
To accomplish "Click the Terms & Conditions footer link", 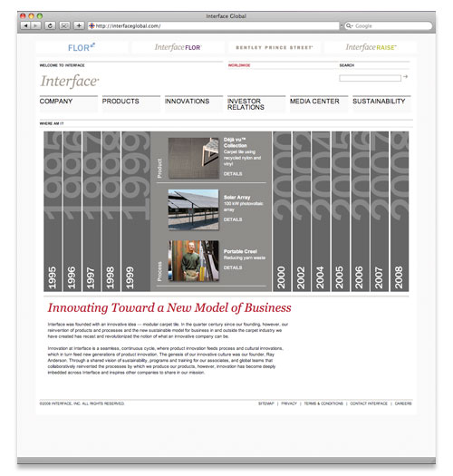I will [323, 403].
